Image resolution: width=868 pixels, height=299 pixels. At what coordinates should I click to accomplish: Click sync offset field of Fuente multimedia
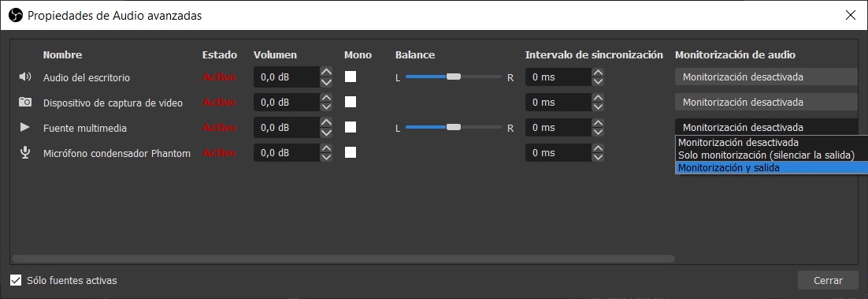tap(558, 128)
